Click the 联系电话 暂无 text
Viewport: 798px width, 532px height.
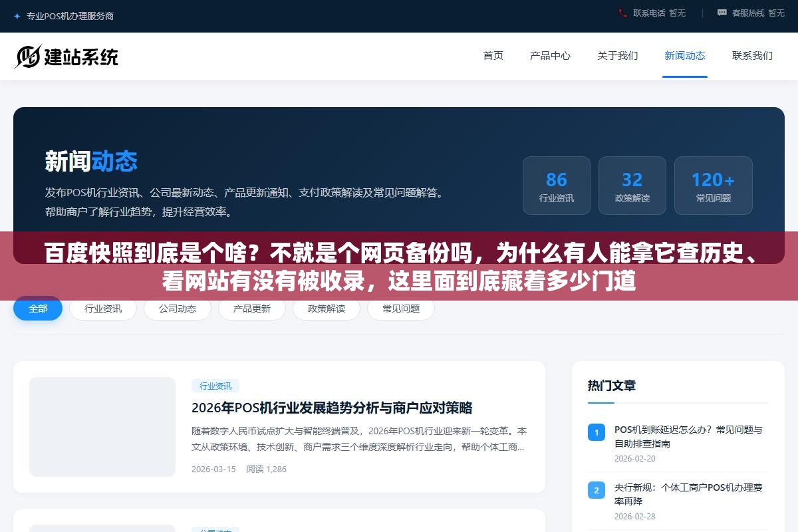click(659, 13)
